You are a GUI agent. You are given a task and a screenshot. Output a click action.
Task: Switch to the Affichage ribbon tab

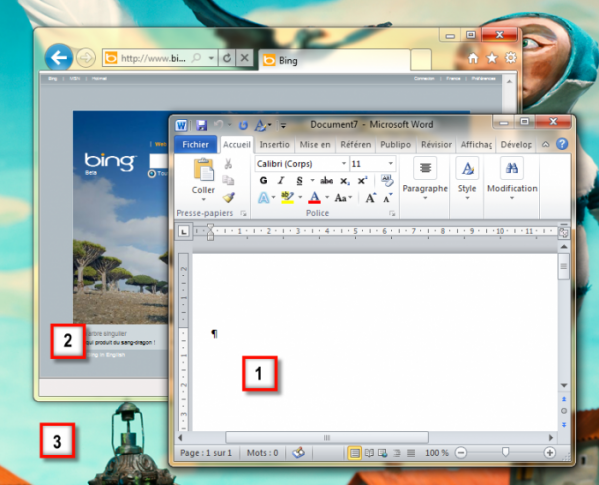pos(476,145)
